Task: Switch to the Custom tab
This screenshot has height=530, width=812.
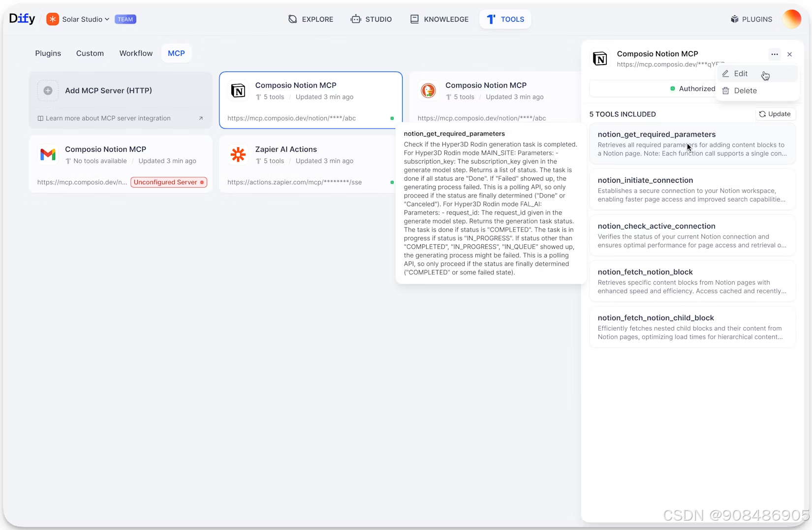Action: pos(90,53)
